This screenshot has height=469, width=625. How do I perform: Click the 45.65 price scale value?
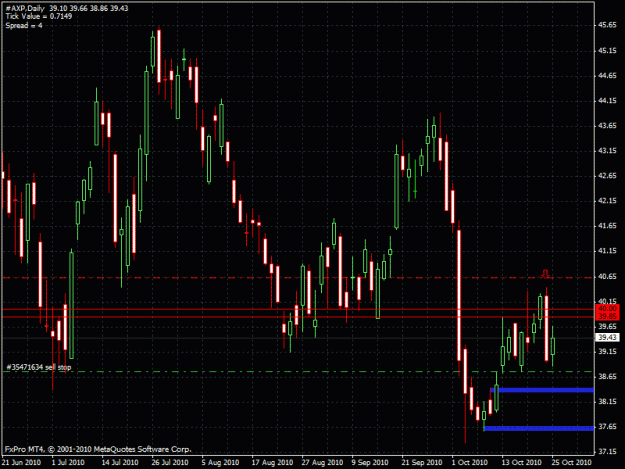[x=607, y=25]
